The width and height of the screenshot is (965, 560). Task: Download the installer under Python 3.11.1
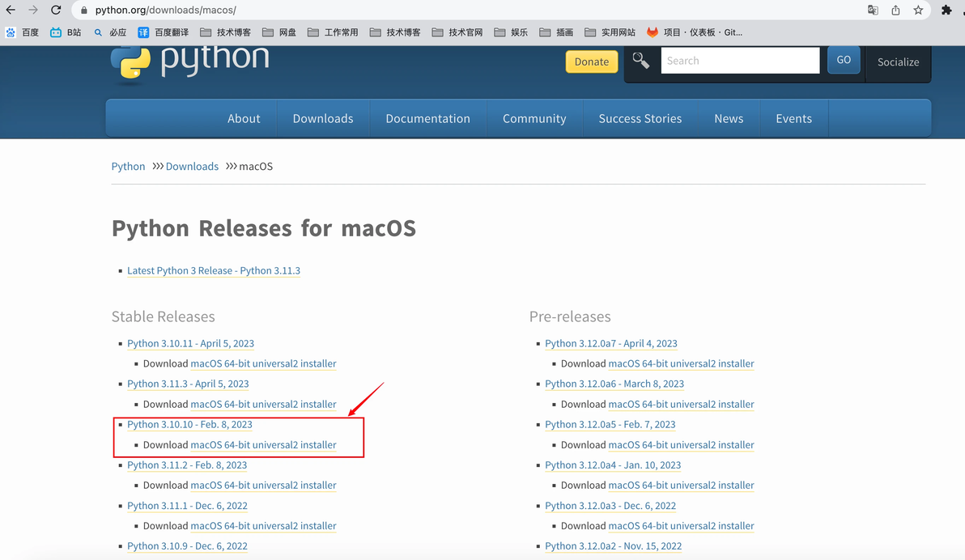(x=263, y=526)
